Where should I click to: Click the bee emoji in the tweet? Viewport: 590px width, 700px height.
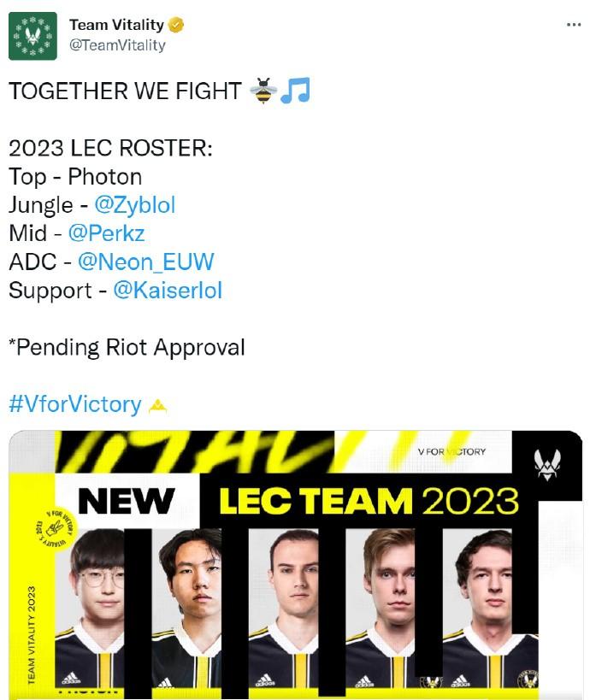pos(262,91)
